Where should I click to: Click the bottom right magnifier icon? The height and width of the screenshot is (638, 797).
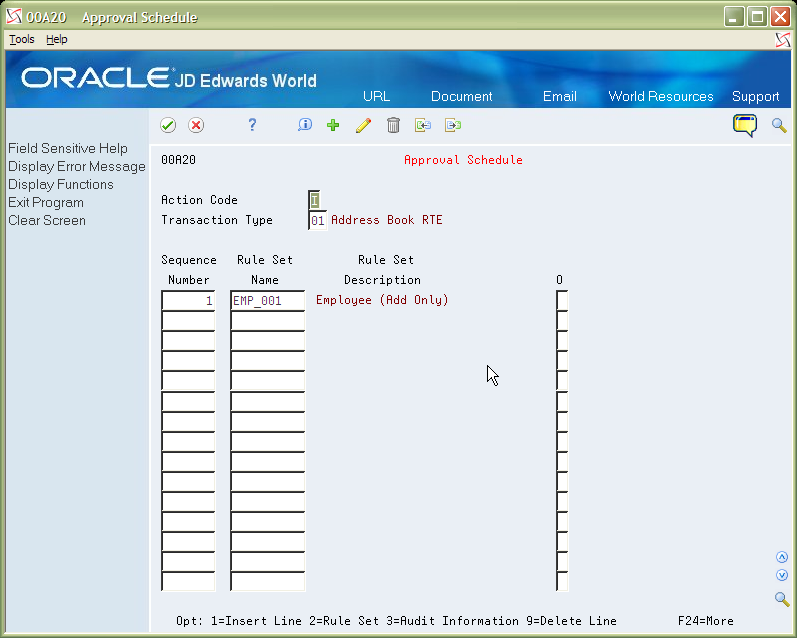(x=782, y=599)
